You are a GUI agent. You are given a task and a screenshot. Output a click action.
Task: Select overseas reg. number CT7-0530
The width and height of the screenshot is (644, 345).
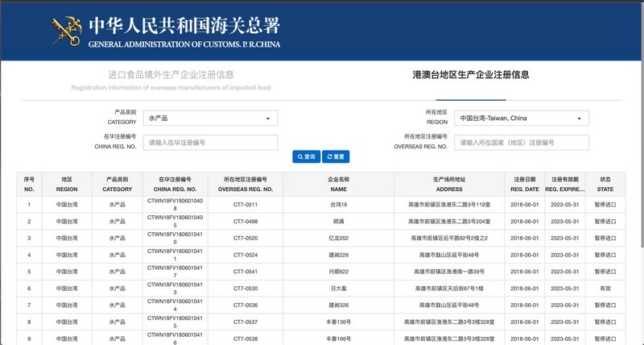coord(246,289)
